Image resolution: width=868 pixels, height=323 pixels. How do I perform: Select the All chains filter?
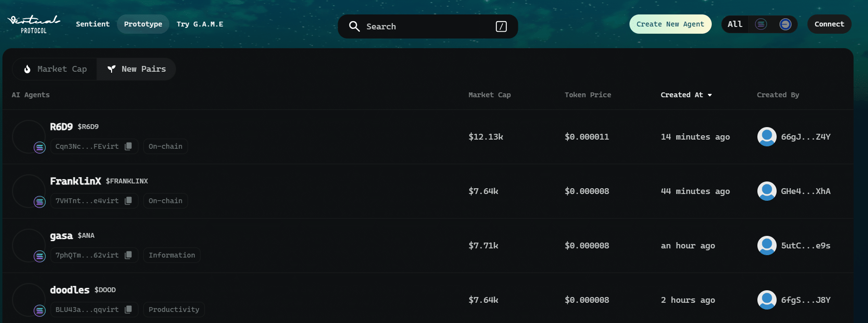735,24
